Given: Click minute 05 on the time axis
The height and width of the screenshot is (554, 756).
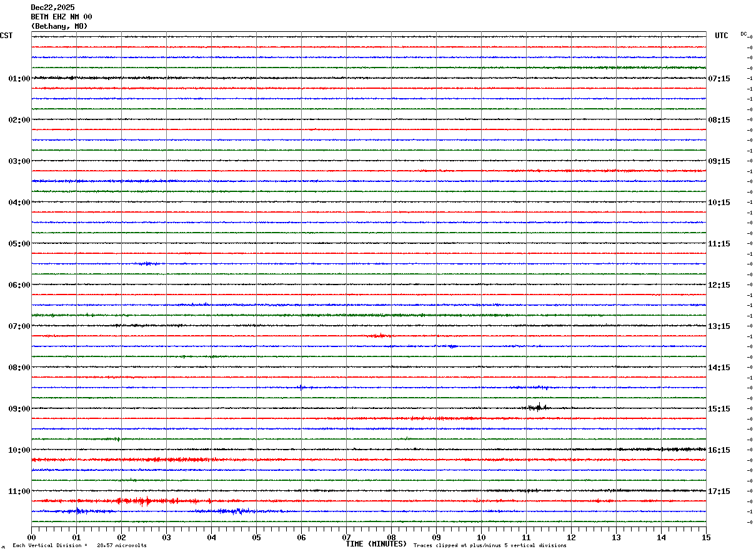Looking at the screenshot, I should click(256, 537).
